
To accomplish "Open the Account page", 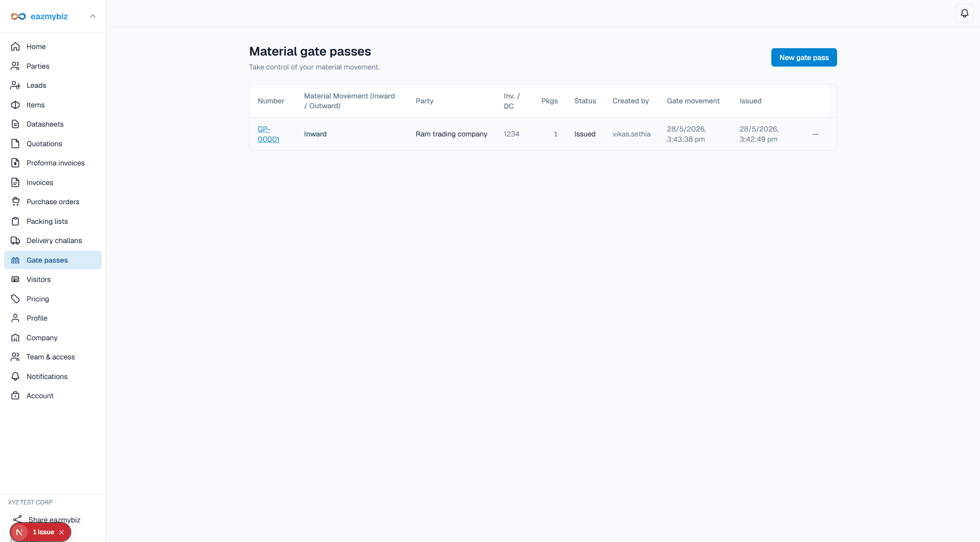I will pyautogui.click(x=53, y=396).
